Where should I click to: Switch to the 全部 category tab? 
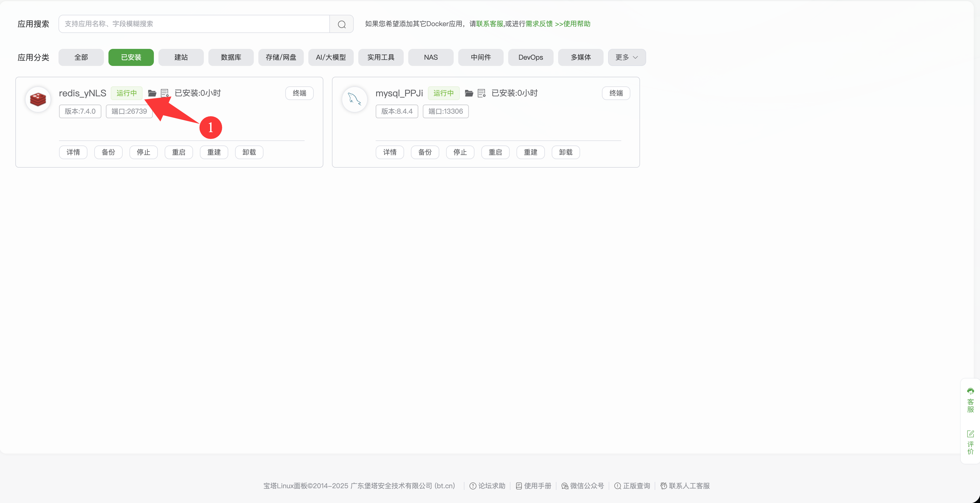click(x=81, y=57)
